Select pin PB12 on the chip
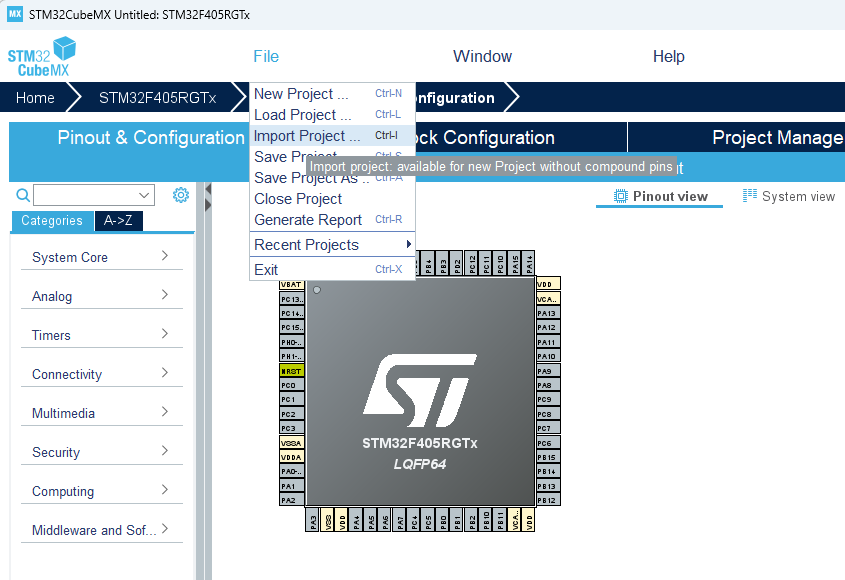This screenshot has width=845, height=580. [548, 500]
